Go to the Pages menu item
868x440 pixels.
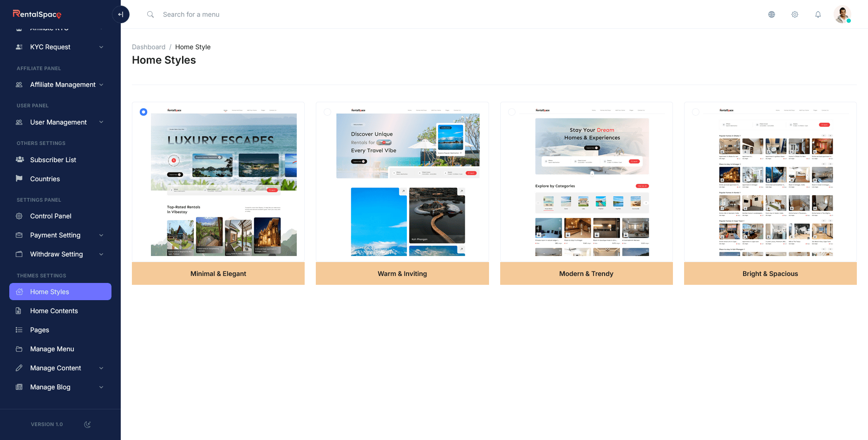39,330
